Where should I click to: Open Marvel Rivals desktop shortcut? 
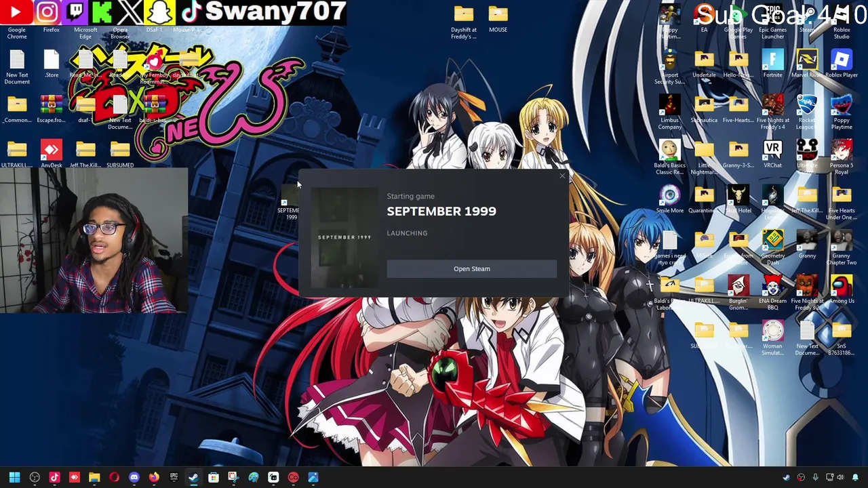click(x=807, y=64)
